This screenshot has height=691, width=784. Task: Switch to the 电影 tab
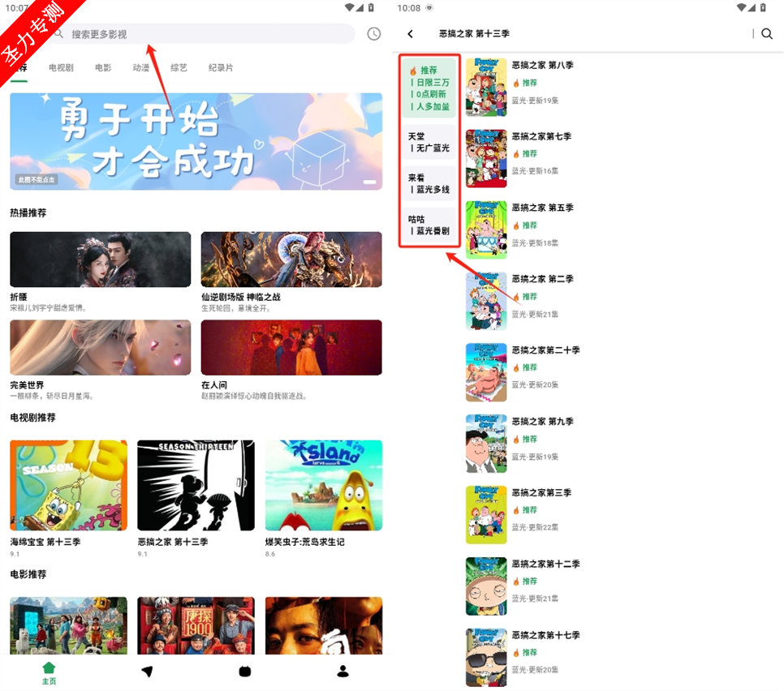(x=103, y=67)
